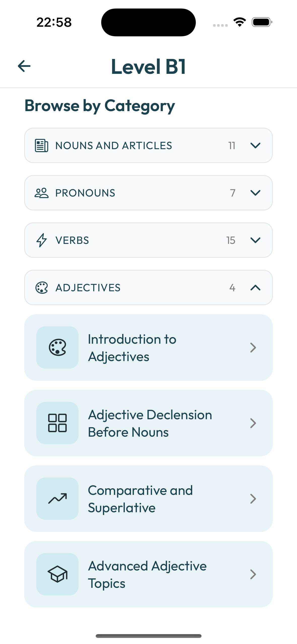Image resolution: width=297 pixels, height=644 pixels.
Task: Select Comparative and Superlative lesson
Action: [148, 499]
